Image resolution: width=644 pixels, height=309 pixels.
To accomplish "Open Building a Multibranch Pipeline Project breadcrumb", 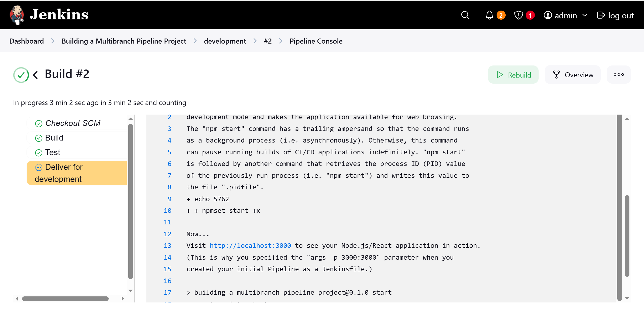I will [124, 41].
